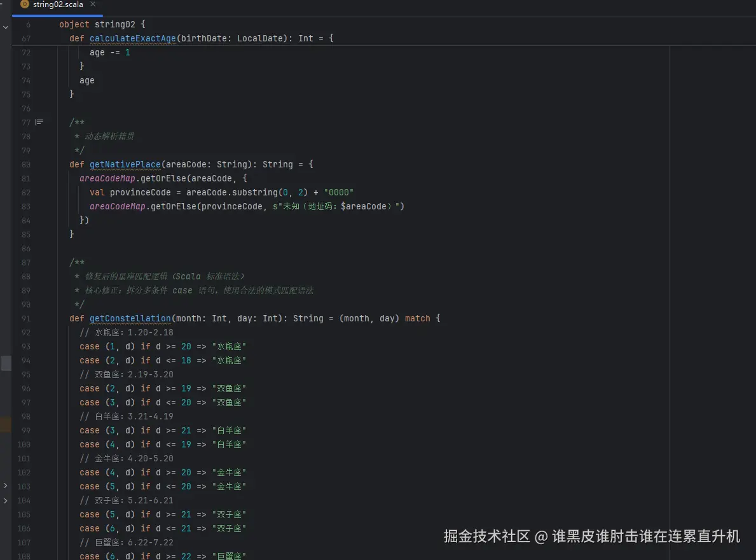Image resolution: width=756 pixels, height=560 pixels.
Task: Click the $areaCode interpolation in line 83
Action: (364, 206)
